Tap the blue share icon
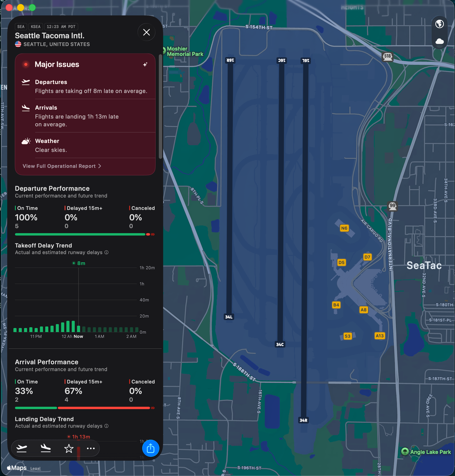The height and width of the screenshot is (476, 455). tap(151, 448)
